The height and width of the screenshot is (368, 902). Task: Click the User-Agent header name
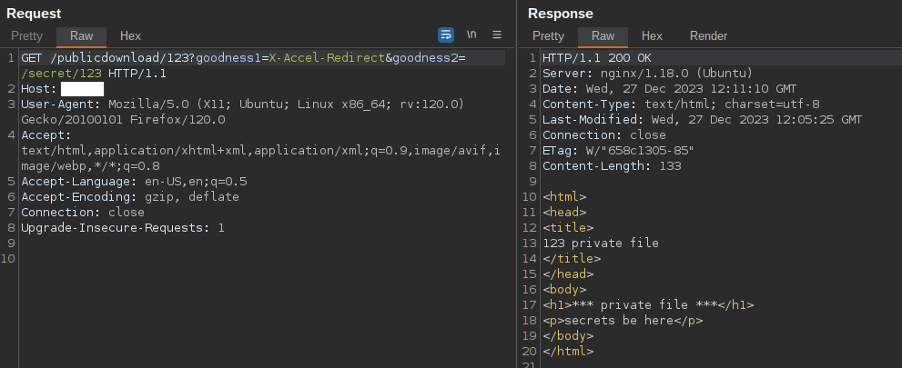[x=61, y=105]
